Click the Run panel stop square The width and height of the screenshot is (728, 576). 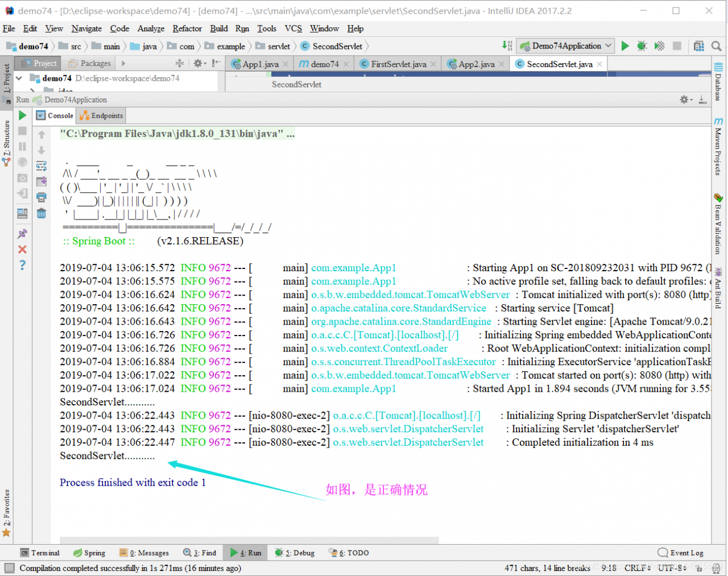coord(22,131)
